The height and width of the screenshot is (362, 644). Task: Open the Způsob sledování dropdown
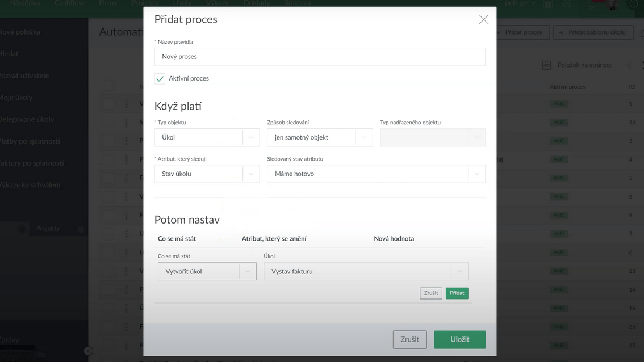click(x=363, y=137)
